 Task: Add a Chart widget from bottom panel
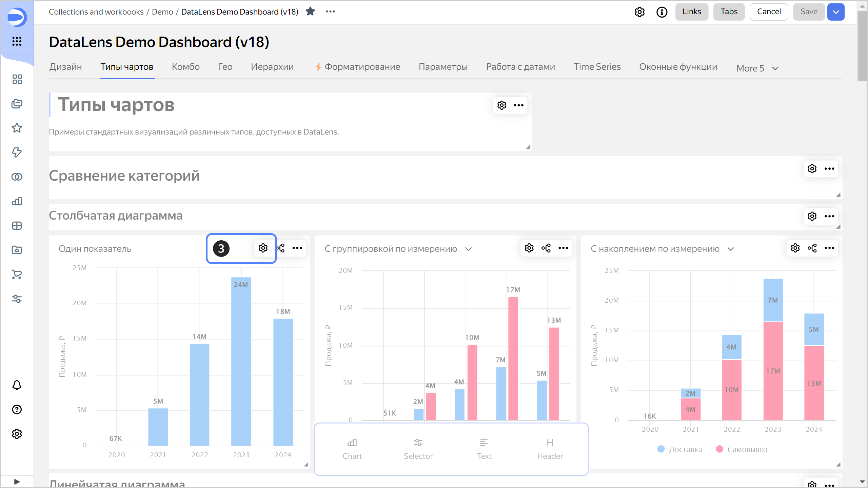point(352,449)
